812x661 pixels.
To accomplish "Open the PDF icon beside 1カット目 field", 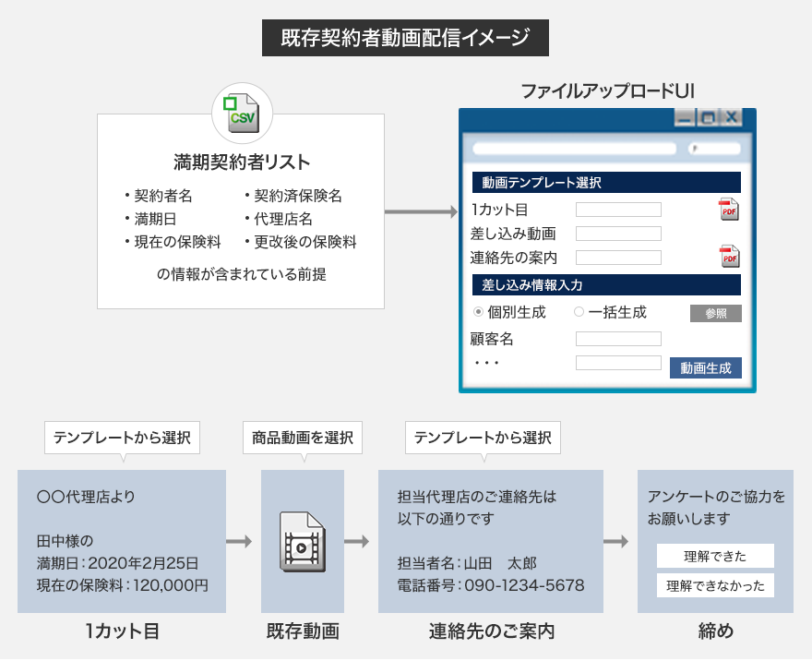I will point(728,210).
